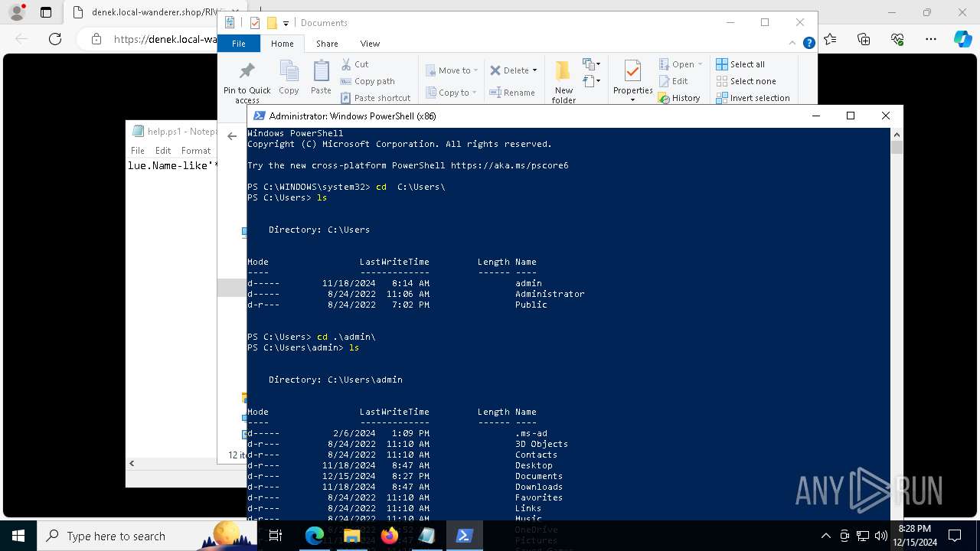The height and width of the screenshot is (551, 980).
Task: Open Firefox from the taskbar
Action: click(390, 536)
